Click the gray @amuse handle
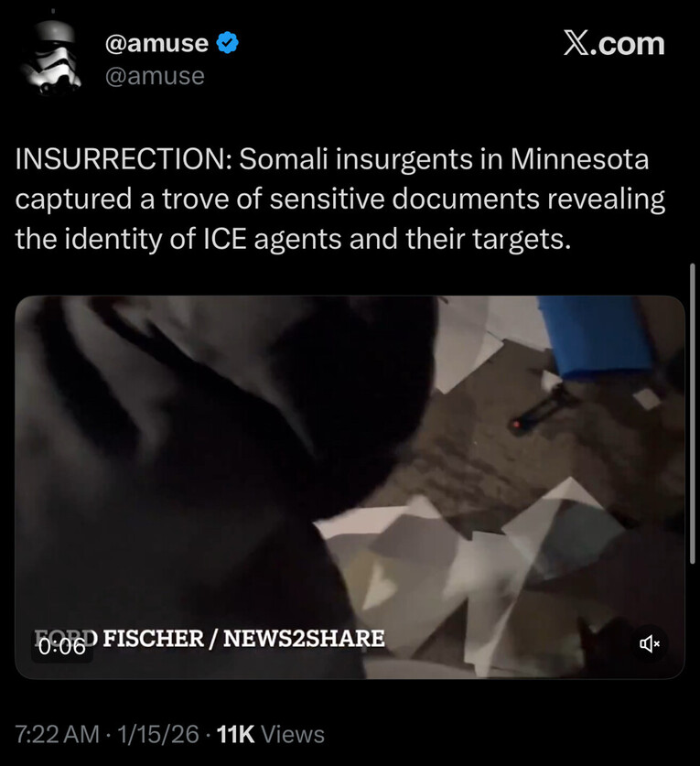Screen dimensions: 700x766 pyautogui.click(x=155, y=76)
